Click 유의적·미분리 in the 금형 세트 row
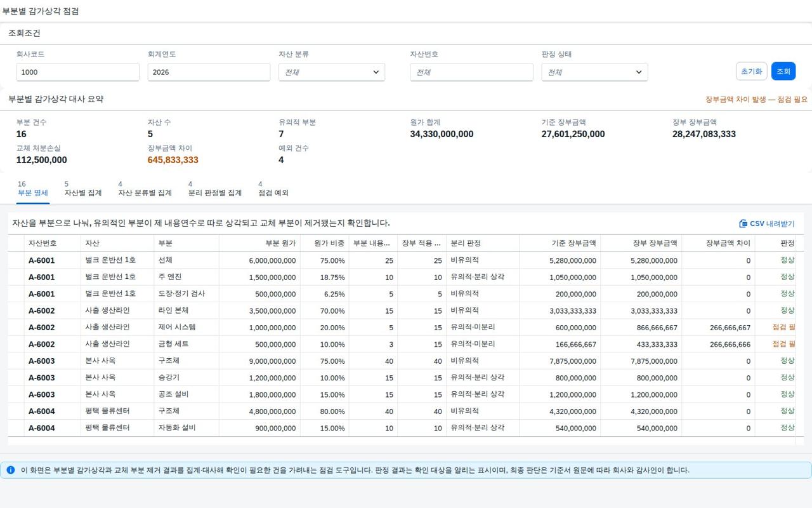 [473, 344]
